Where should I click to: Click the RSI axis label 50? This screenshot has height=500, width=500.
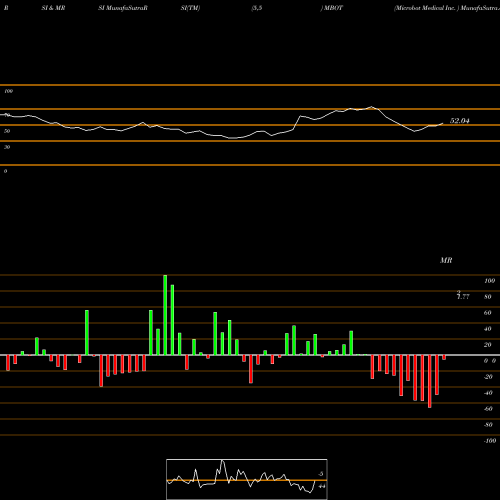pos(7,131)
